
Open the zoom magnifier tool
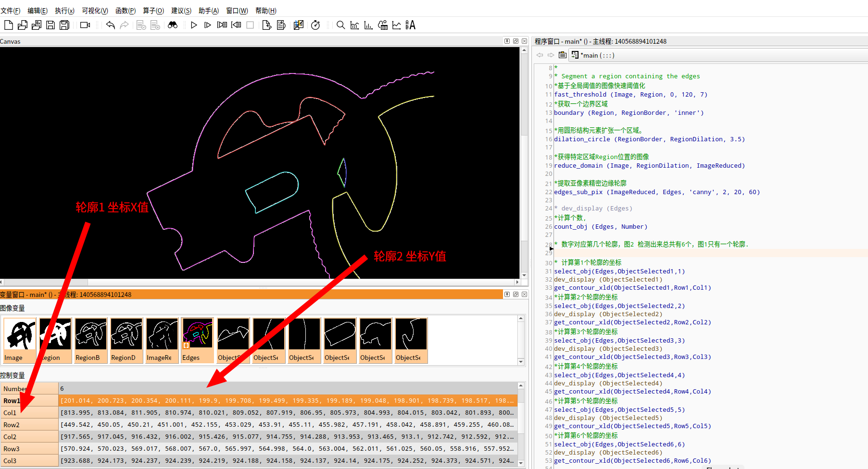tap(340, 25)
